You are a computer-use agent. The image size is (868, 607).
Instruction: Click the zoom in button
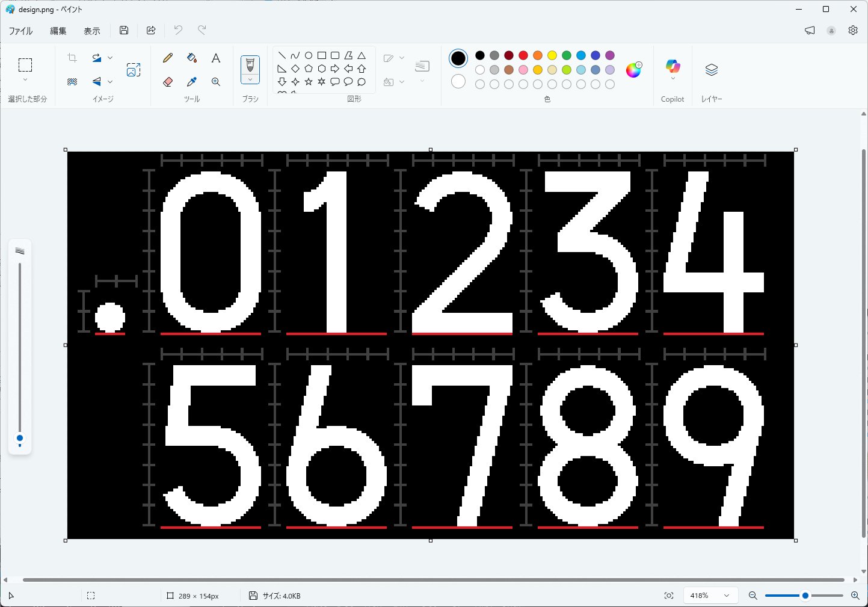855,596
